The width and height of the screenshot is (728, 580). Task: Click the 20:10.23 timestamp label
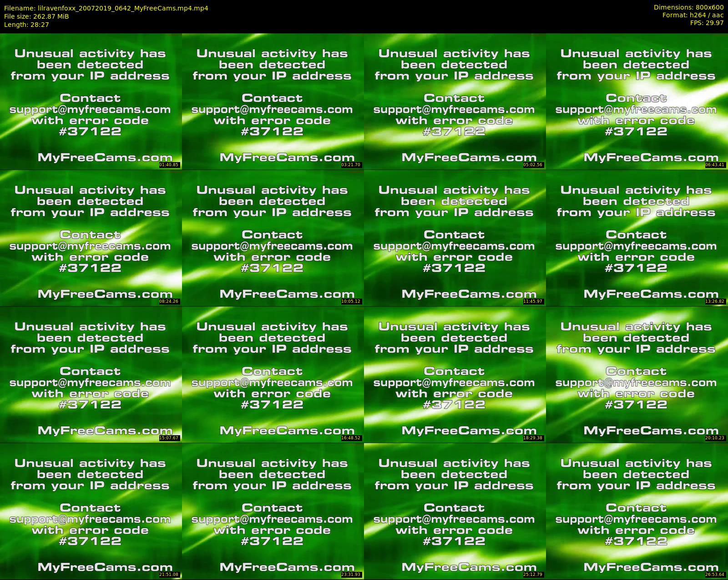715,438
